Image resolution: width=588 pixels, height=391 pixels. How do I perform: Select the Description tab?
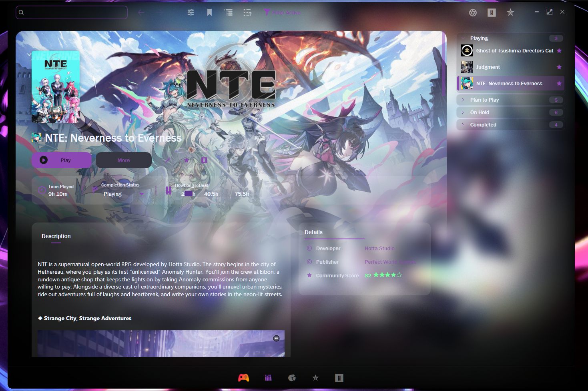coord(56,236)
